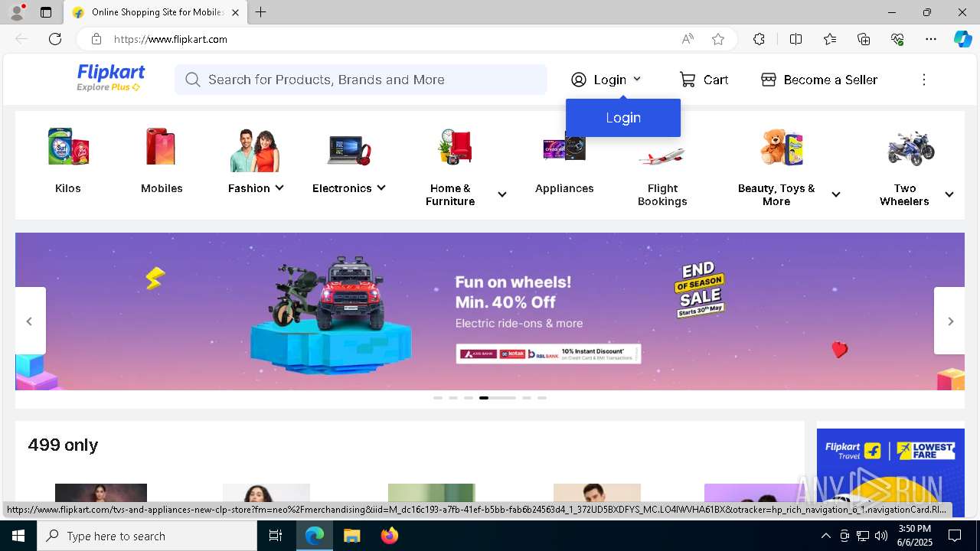Open a new tab

261,12
